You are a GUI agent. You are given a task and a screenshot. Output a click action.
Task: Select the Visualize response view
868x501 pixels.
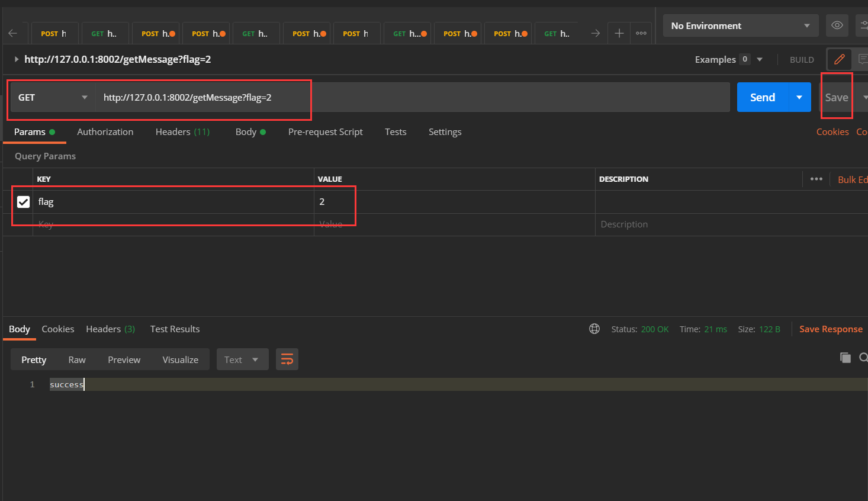tap(180, 359)
